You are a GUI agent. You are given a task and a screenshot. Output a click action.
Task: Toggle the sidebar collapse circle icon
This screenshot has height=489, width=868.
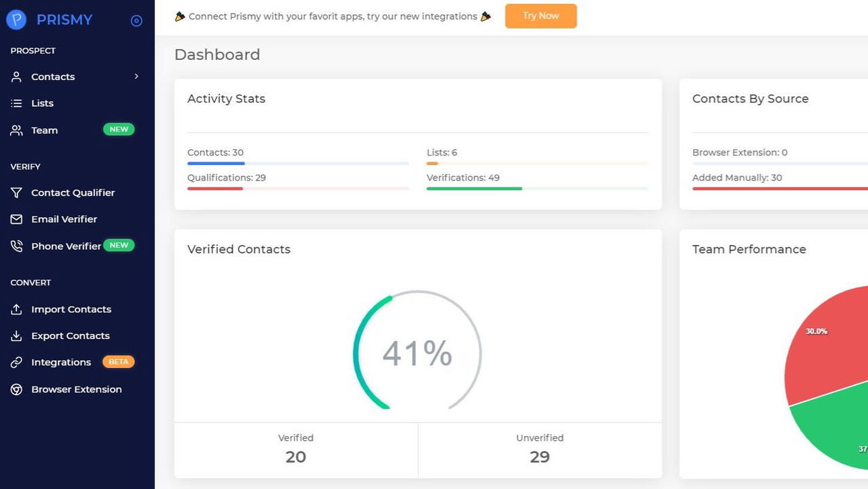pos(136,20)
